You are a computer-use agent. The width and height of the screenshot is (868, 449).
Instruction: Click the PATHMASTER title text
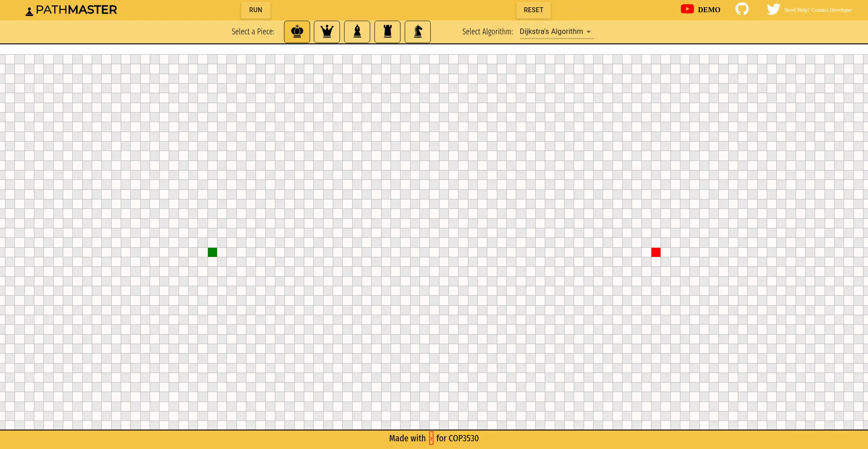click(x=76, y=10)
